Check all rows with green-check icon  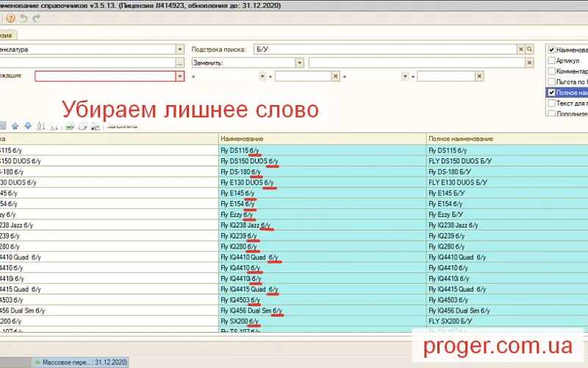[x=69, y=127]
